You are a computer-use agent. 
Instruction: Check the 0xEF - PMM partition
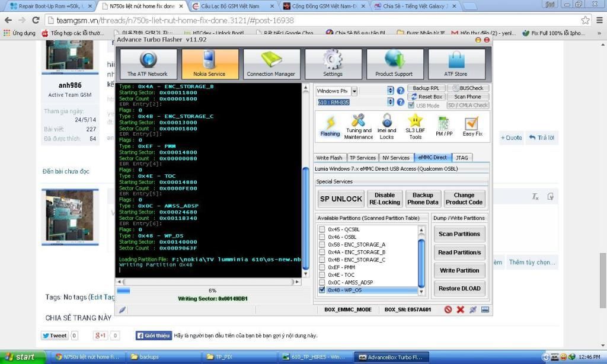point(322,267)
